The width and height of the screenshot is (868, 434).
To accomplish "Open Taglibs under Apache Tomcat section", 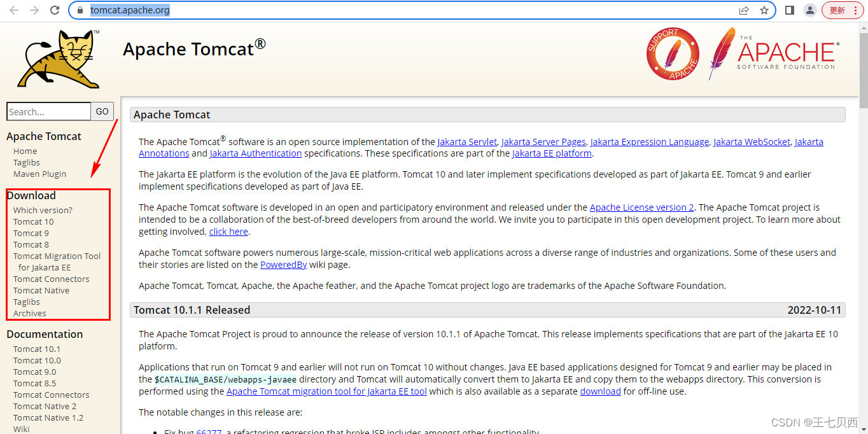I will point(27,162).
